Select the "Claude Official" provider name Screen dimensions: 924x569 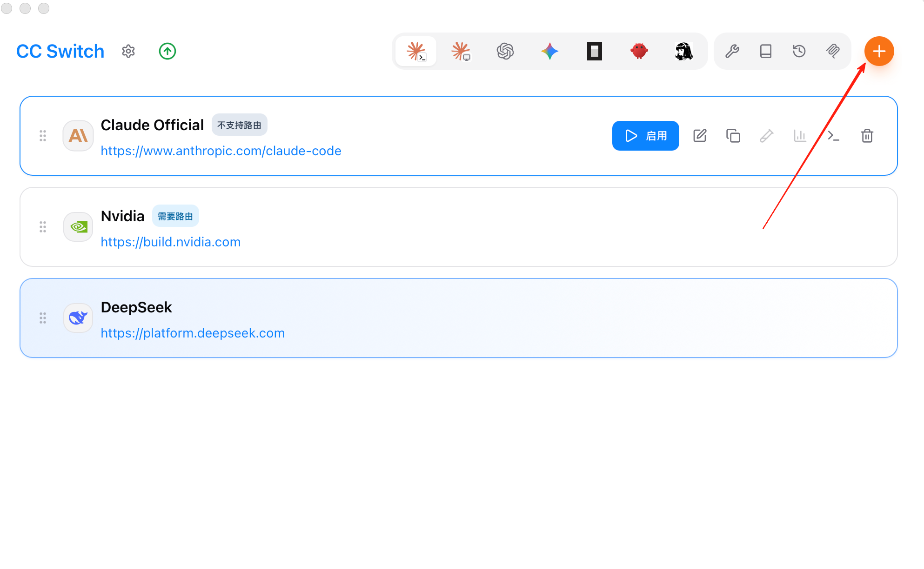(152, 125)
